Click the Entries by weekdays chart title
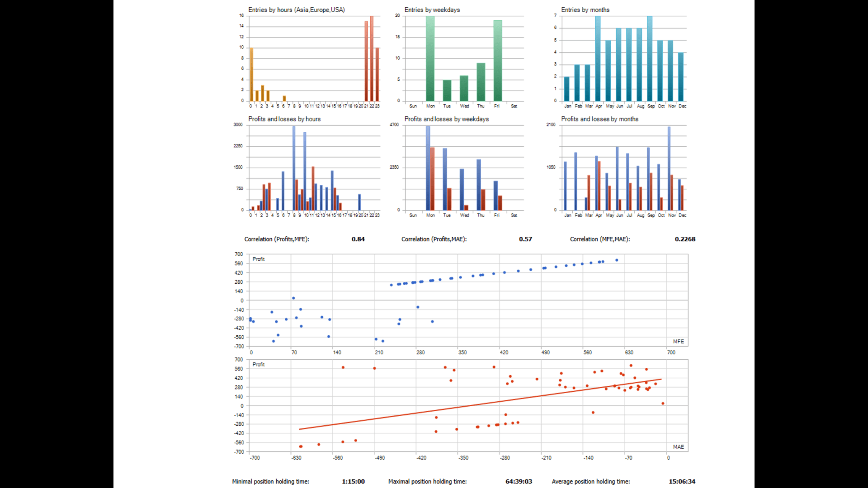This screenshot has width=868, height=488. [432, 10]
